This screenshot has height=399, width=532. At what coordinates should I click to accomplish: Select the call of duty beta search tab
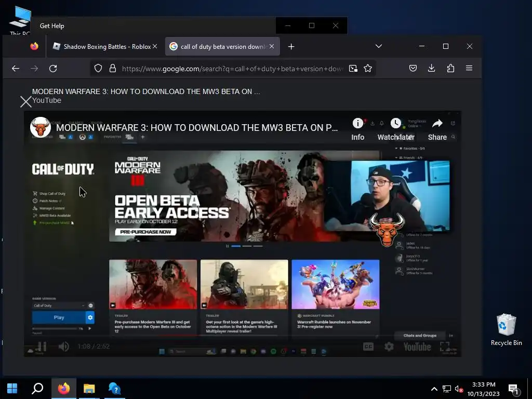[x=222, y=46]
